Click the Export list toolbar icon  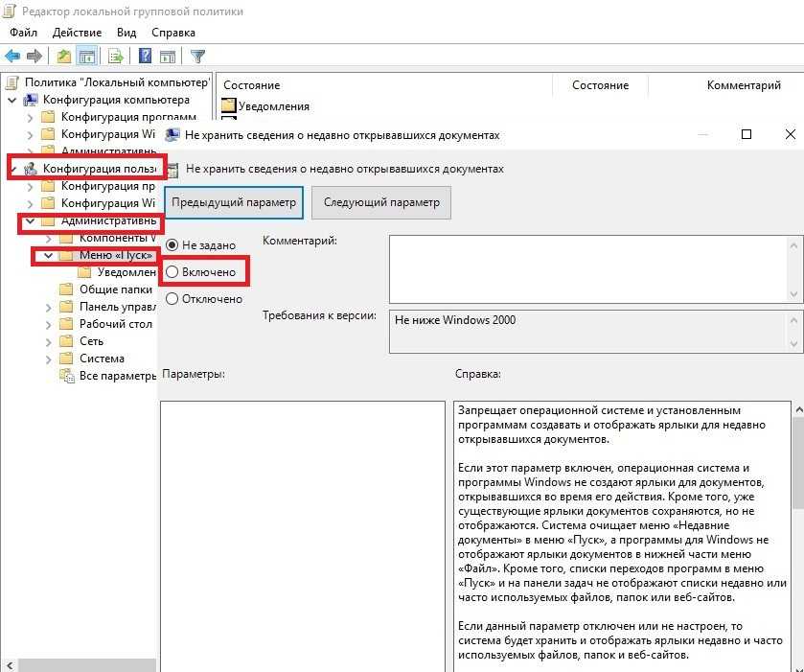click(116, 56)
